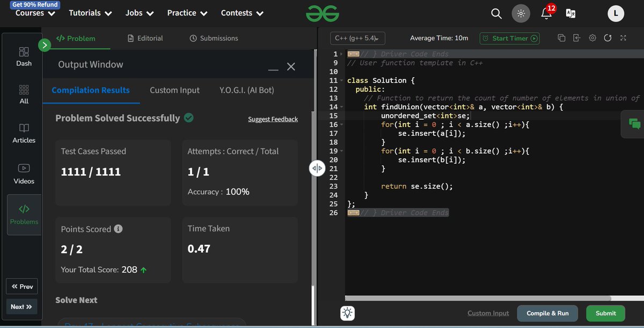Viewport: 644px width, 328px height.
Task: Click the language translate icon
Action: [570, 13]
